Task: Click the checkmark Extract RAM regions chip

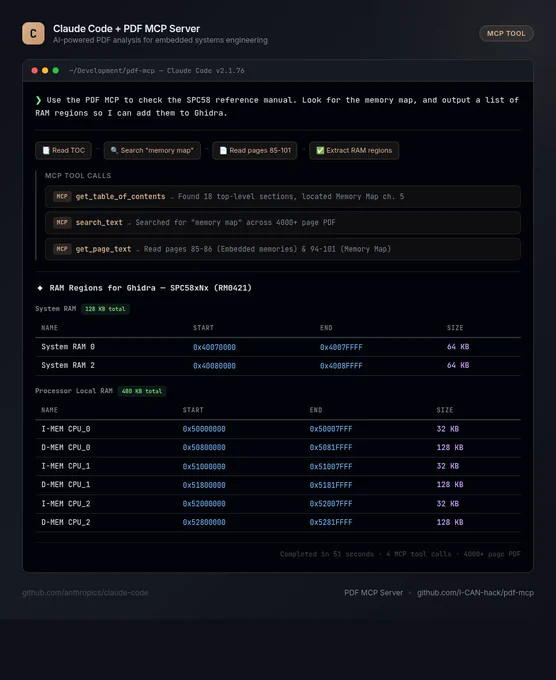Action: 354,150
